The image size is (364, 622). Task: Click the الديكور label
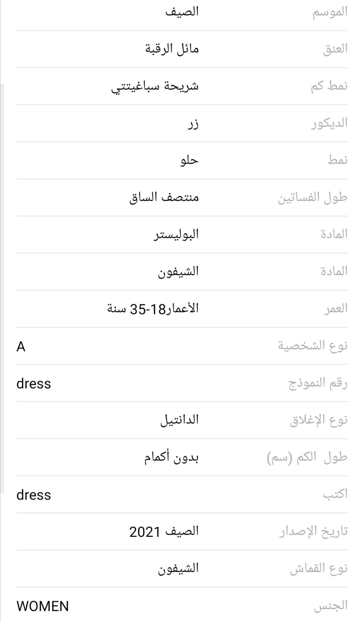(x=329, y=123)
